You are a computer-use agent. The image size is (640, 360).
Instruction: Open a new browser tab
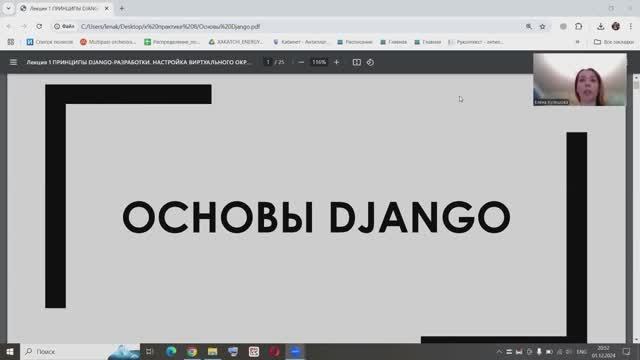[x=122, y=8]
